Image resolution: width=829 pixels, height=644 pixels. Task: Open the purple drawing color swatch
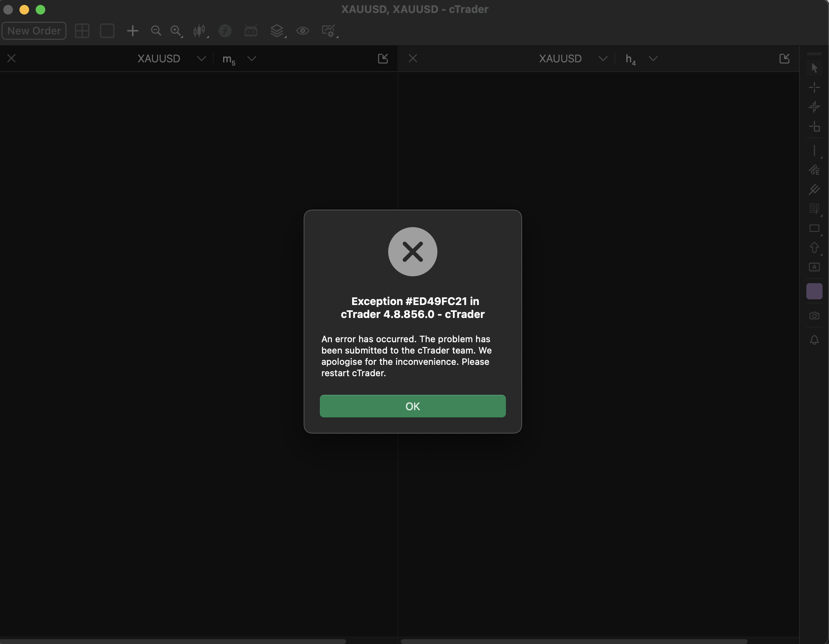[x=814, y=291]
